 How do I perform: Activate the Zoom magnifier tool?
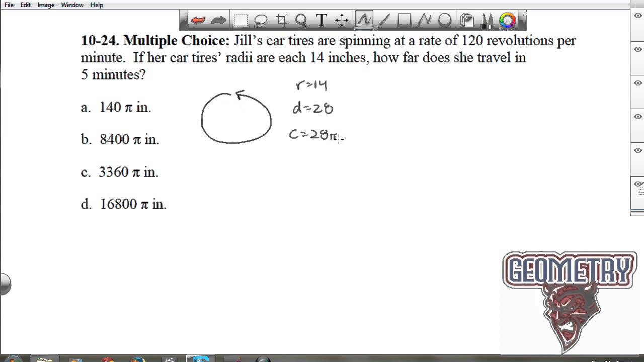point(301,21)
